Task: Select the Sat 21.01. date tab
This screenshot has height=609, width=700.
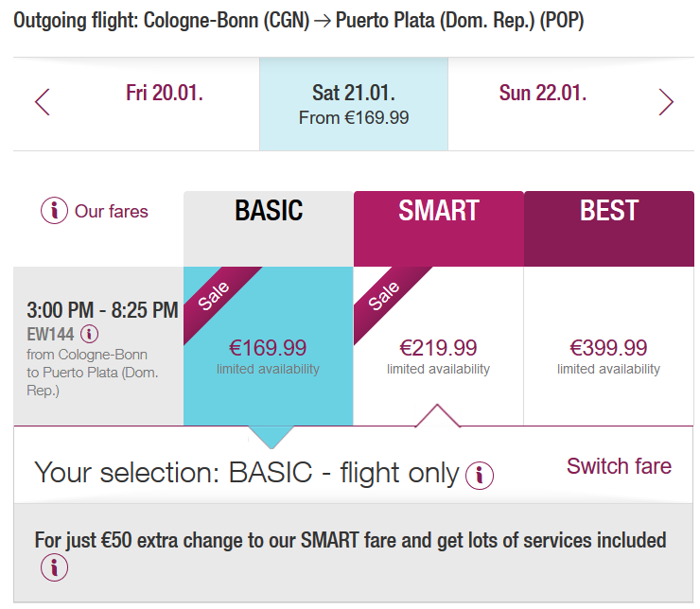Action: [354, 103]
